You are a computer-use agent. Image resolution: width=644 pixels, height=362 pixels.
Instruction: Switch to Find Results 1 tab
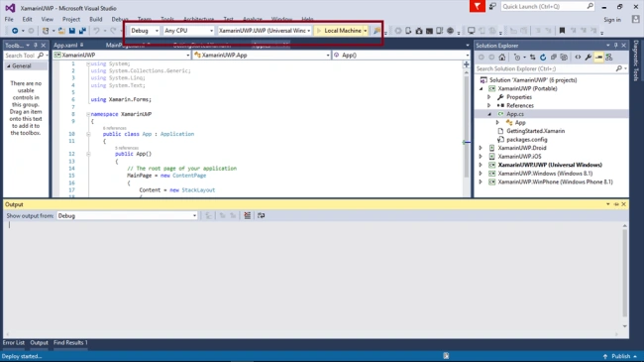[70, 343]
